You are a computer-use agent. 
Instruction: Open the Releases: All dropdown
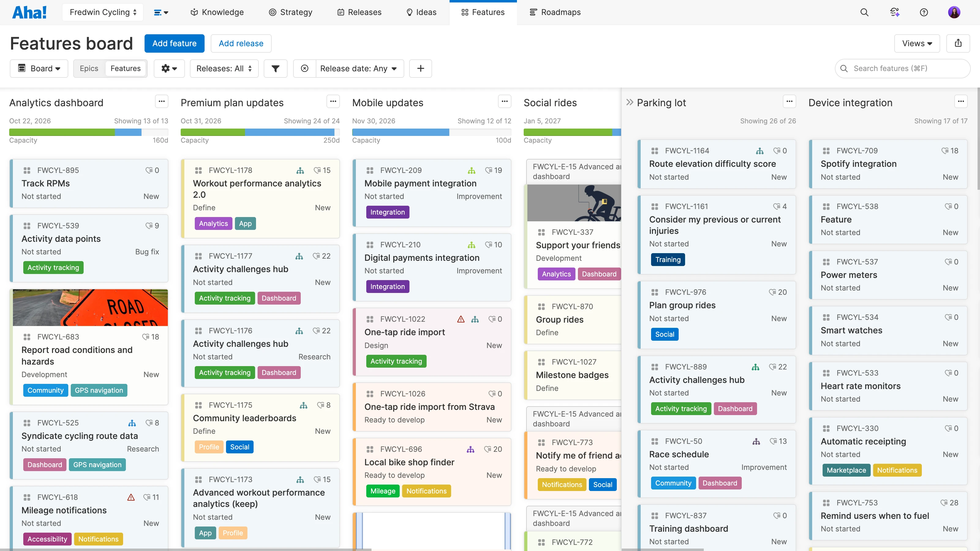pos(224,69)
